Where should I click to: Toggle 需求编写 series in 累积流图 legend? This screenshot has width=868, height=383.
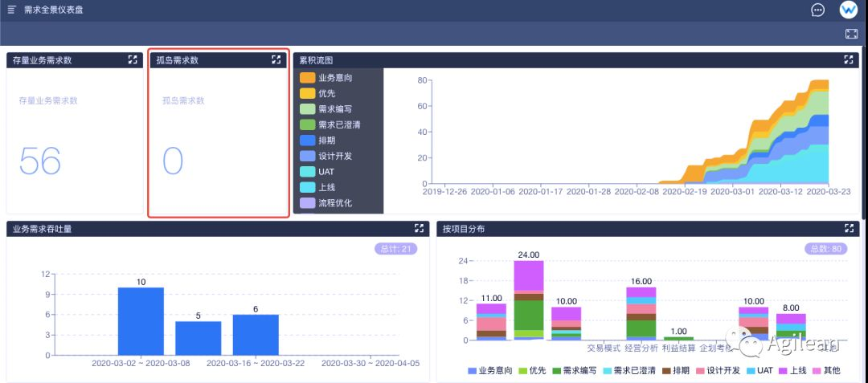[326, 109]
